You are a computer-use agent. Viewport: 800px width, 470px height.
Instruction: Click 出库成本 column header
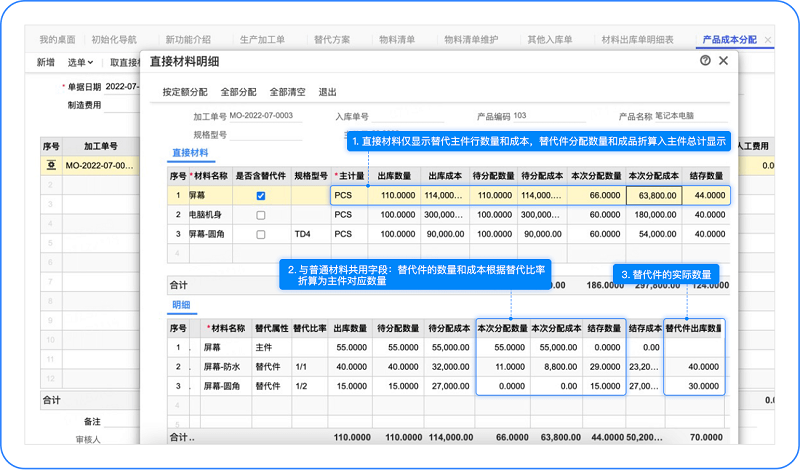tap(445, 176)
